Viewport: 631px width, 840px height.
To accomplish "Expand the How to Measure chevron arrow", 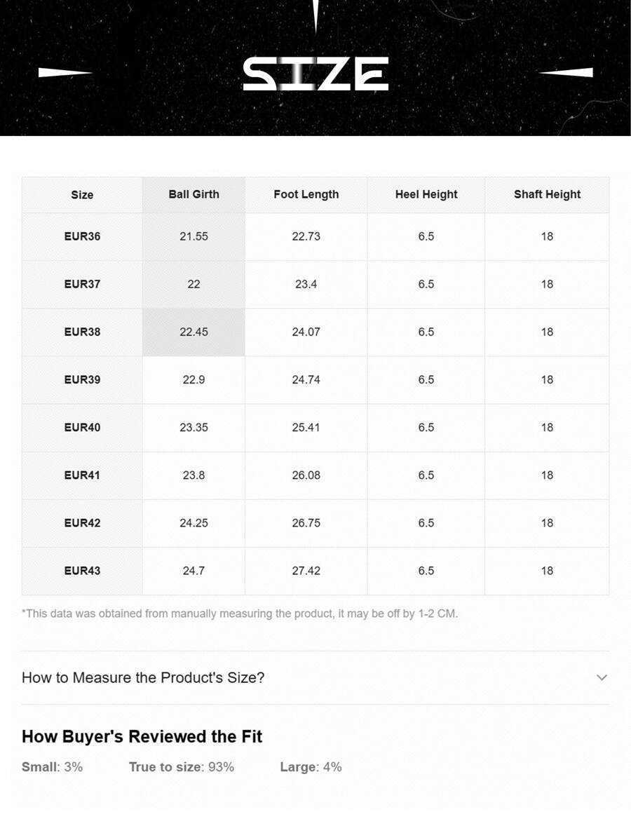I will point(602,677).
